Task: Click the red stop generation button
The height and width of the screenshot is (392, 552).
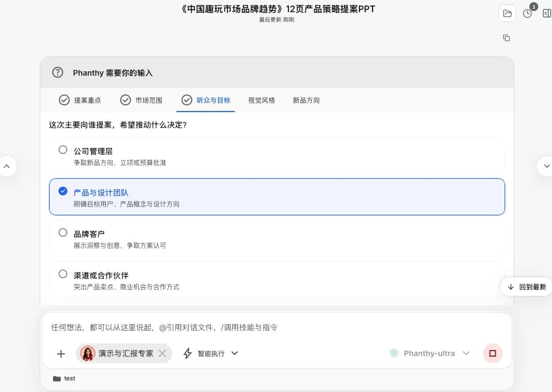Action: (492, 353)
